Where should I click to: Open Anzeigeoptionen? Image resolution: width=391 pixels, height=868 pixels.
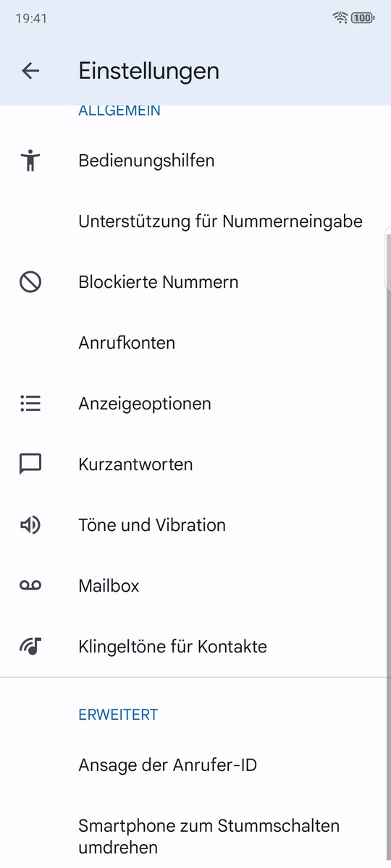coord(195,403)
